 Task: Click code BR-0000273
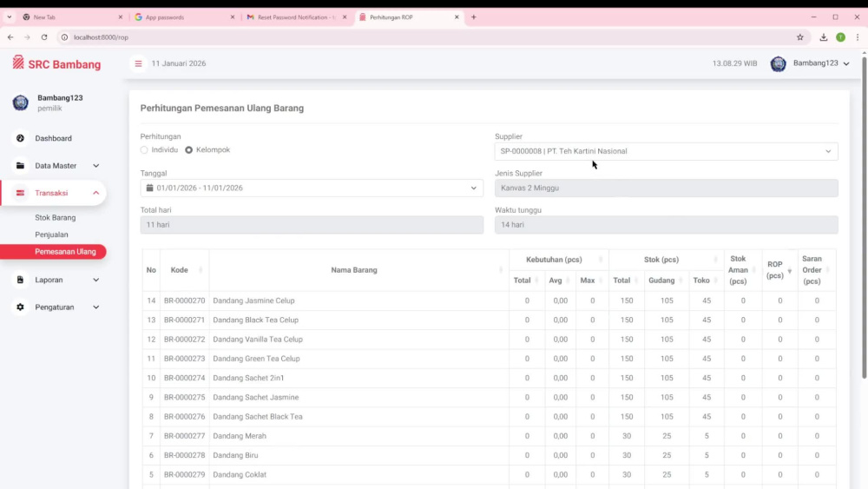pos(184,359)
